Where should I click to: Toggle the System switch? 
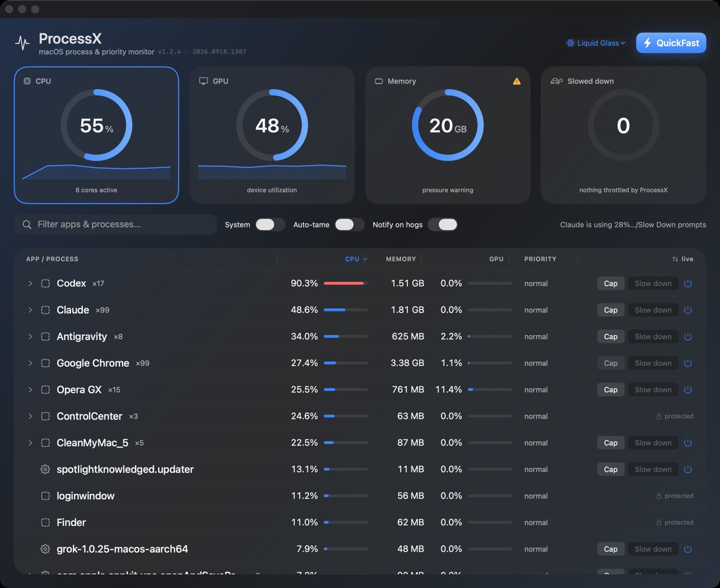pyautogui.click(x=270, y=224)
